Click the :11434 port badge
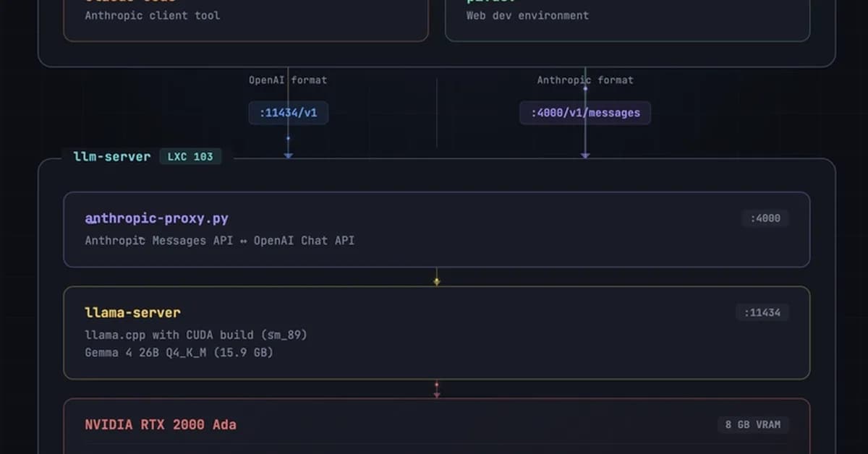The height and width of the screenshot is (454, 868). tap(762, 312)
